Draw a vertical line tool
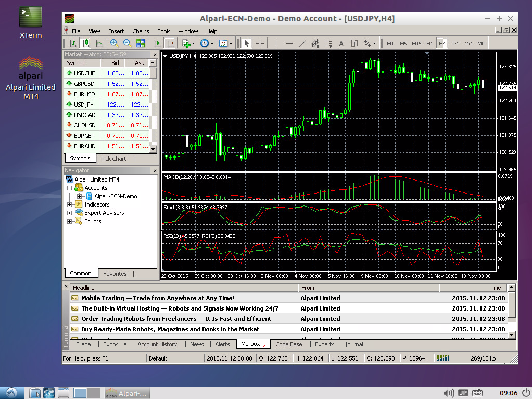This screenshot has height=399, width=532. click(276, 43)
